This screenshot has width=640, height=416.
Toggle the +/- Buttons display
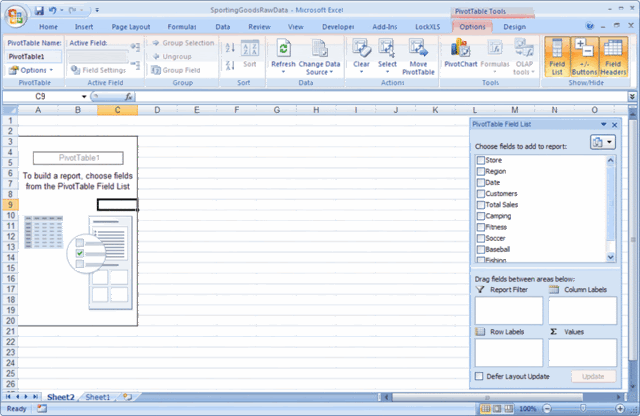point(584,57)
